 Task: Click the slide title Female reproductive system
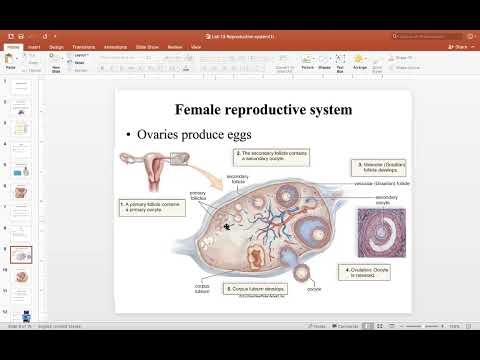click(x=263, y=109)
